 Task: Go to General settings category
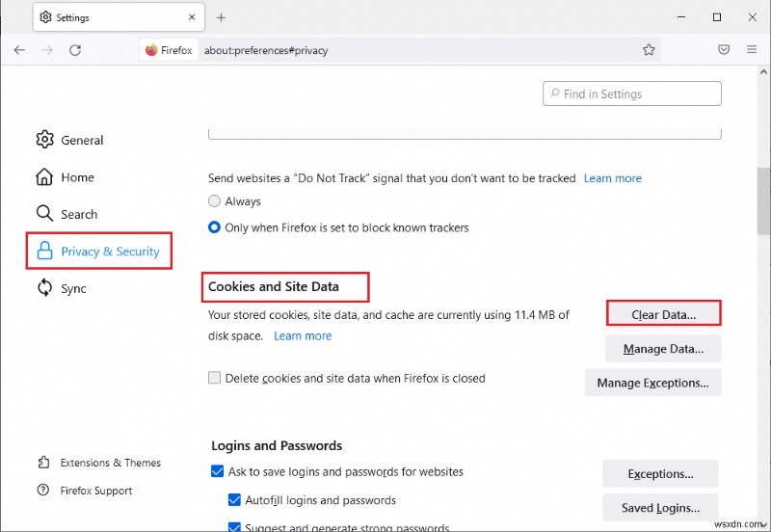(x=81, y=140)
